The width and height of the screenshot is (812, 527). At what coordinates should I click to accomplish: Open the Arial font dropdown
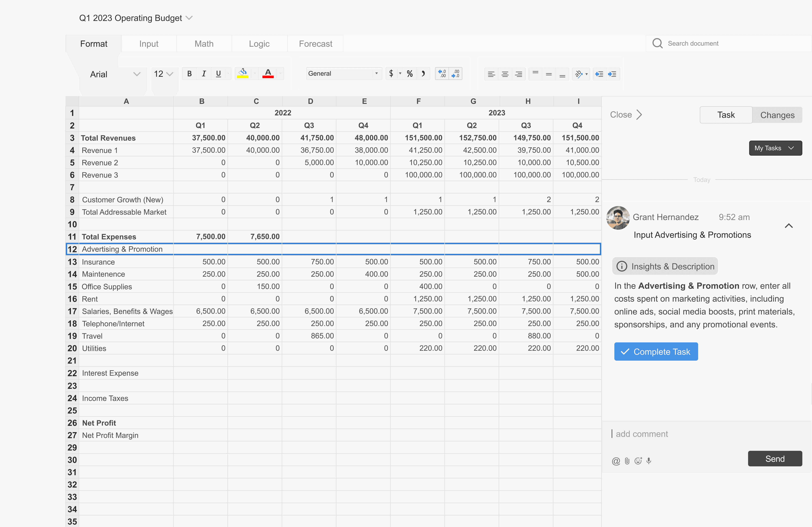coord(115,74)
